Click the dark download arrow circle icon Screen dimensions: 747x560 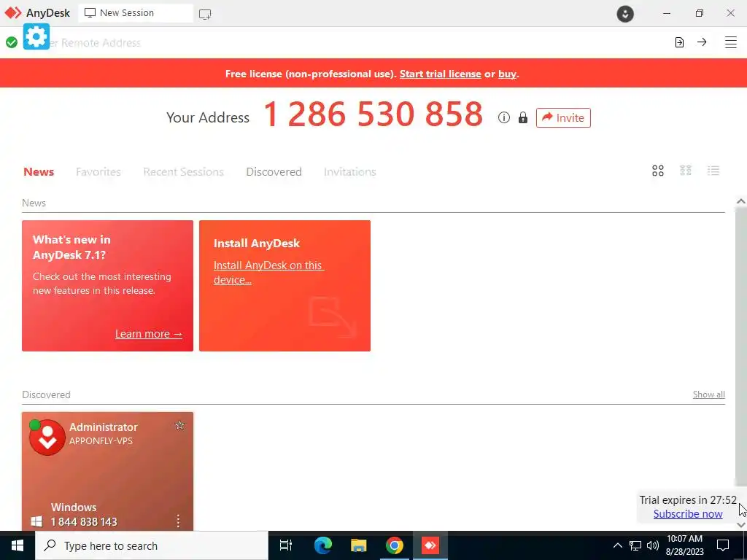click(x=625, y=14)
